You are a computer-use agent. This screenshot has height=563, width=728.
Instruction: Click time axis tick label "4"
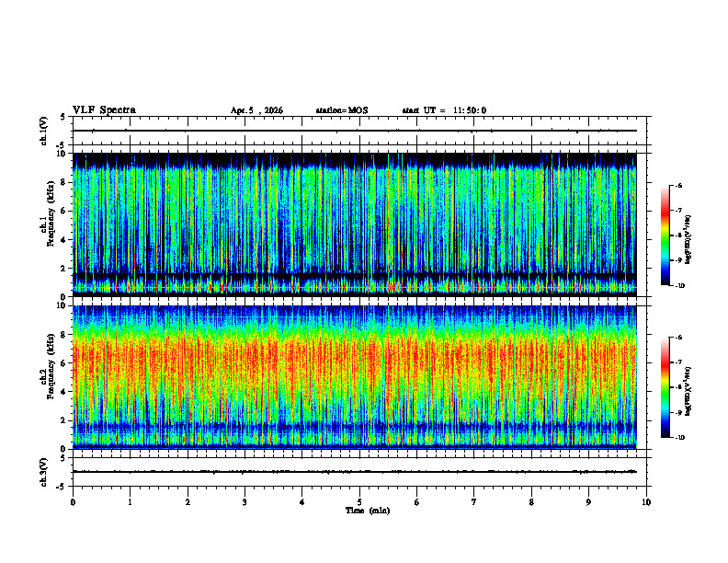pos(302,502)
